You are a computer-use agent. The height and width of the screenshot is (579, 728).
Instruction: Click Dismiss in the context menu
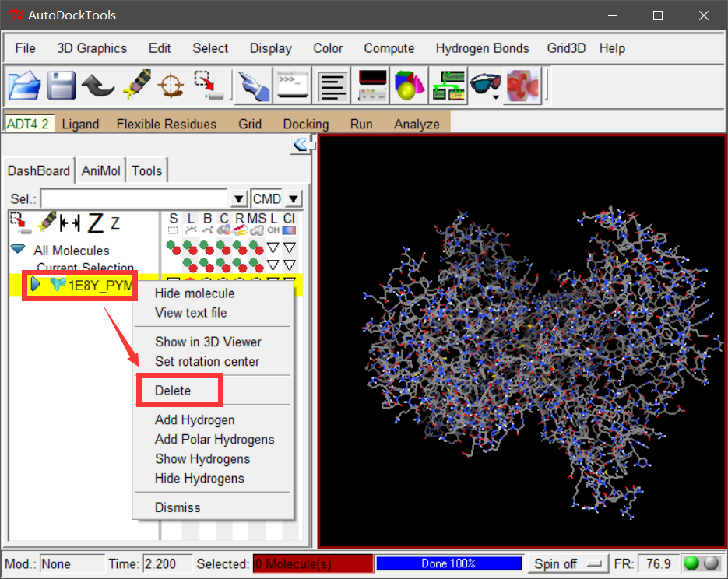click(178, 507)
